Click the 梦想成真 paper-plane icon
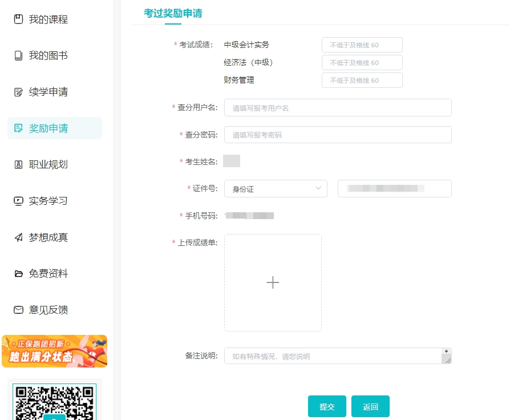This screenshot has height=420, width=510. tap(17, 237)
